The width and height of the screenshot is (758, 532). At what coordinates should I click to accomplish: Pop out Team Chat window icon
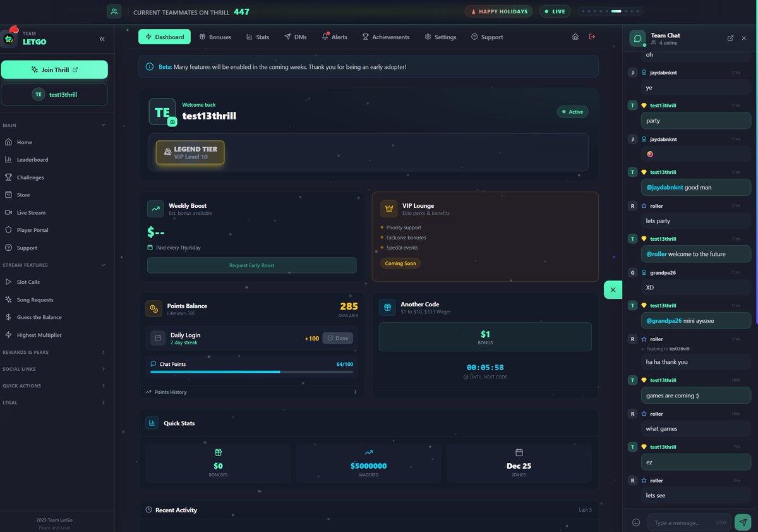pyautogui.click(x=730, y=39)
